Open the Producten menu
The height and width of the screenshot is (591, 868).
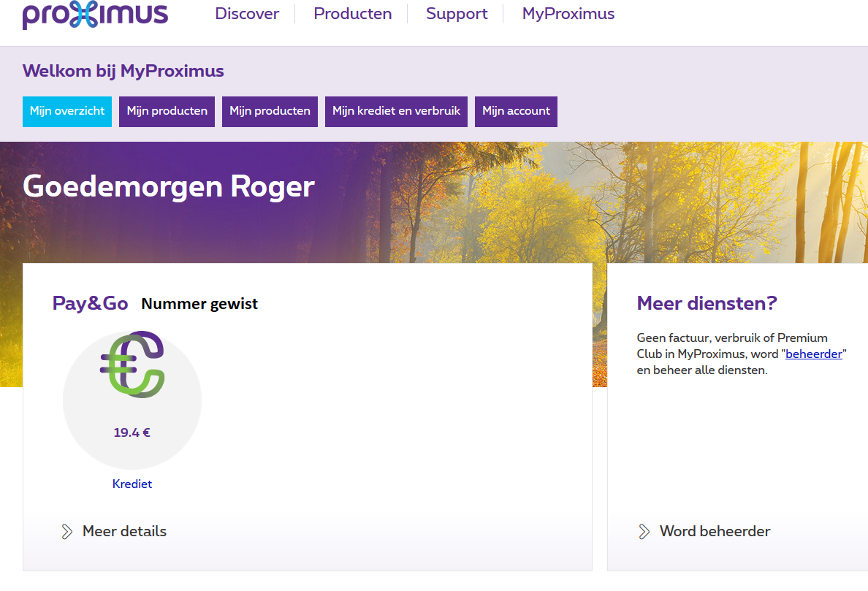point(353,13)
